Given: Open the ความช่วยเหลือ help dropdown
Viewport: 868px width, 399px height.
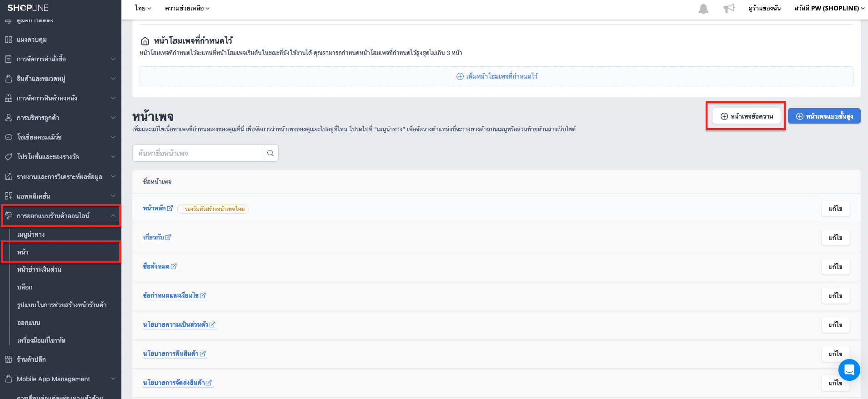Looking at the screenshot, I should (187, 8).
